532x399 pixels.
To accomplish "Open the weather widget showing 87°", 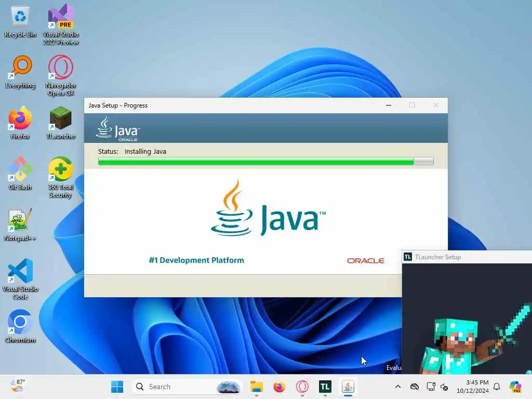I will click(x=18, y=387).
